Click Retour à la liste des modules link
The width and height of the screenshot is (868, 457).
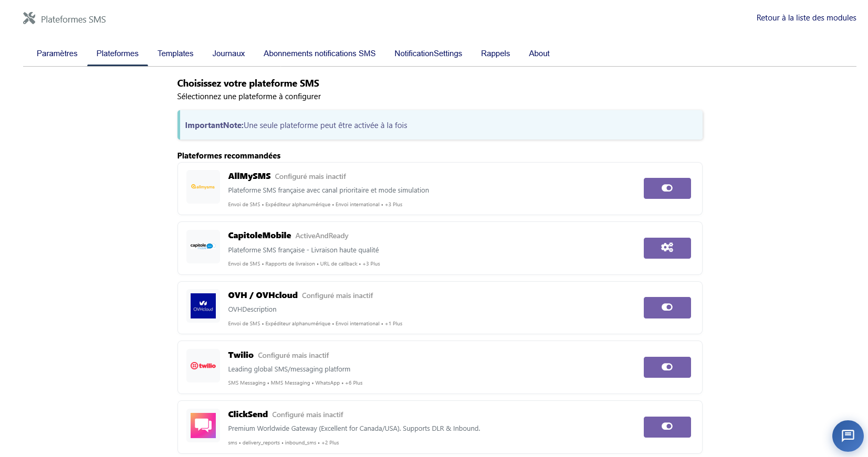pos(806,18)
